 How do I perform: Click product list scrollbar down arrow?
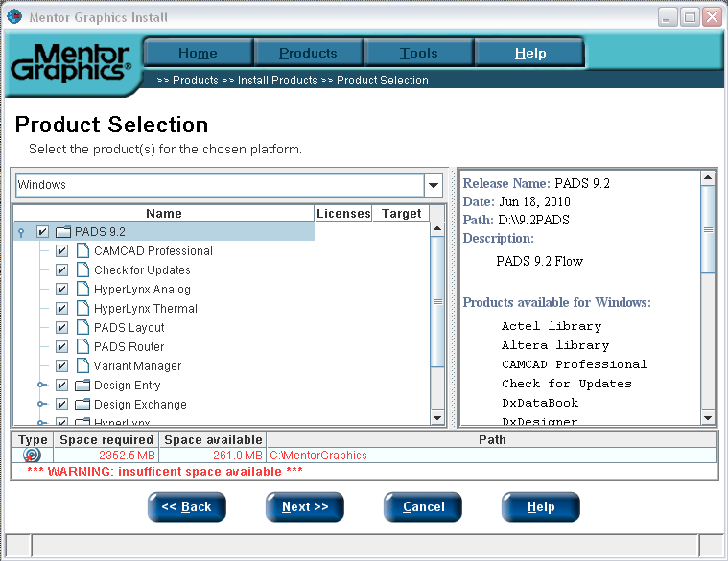click(x=437, y=417)
